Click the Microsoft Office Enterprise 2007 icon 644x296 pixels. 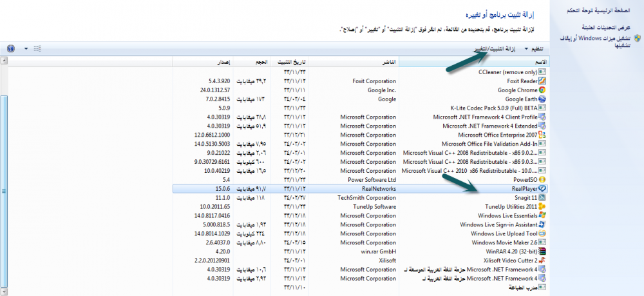542,135
